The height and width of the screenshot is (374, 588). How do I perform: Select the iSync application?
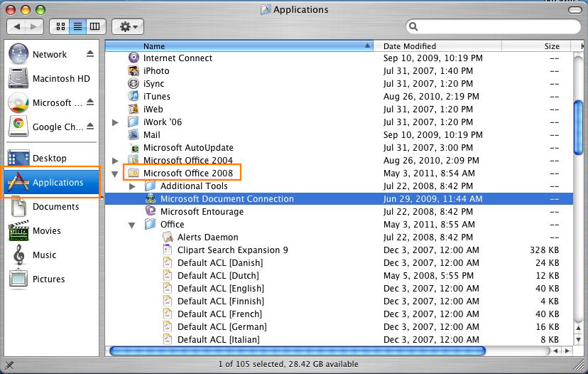coord(146,83)
